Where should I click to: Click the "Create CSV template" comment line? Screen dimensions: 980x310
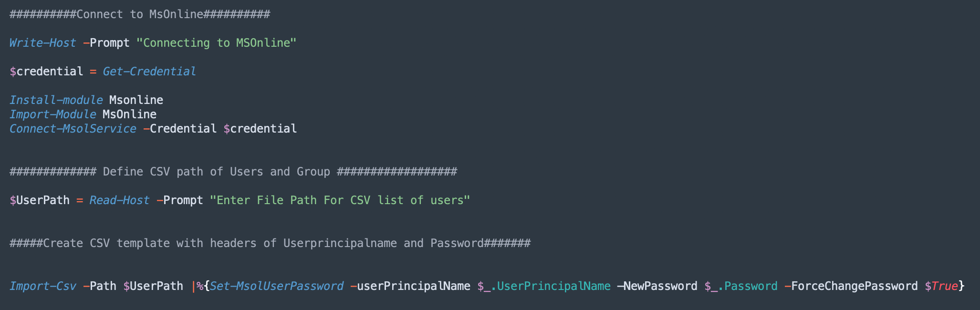click(x=270, y=243)
